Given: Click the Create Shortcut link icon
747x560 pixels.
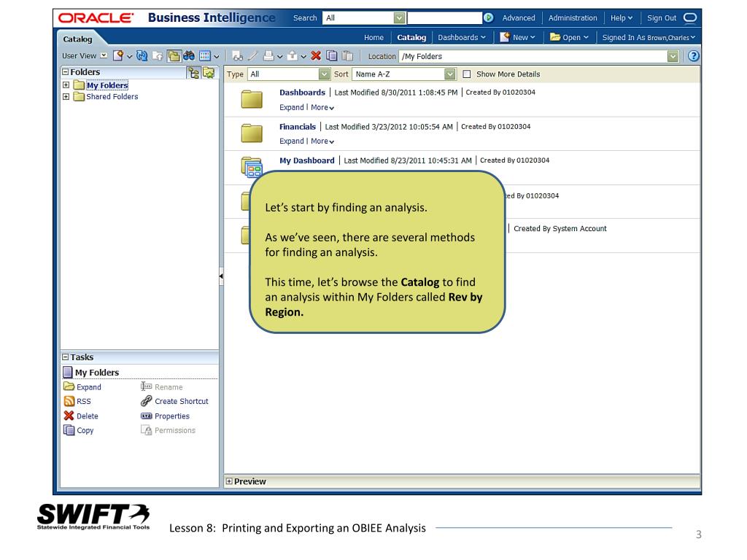Looking at the screenshot, I should [146, 401].
